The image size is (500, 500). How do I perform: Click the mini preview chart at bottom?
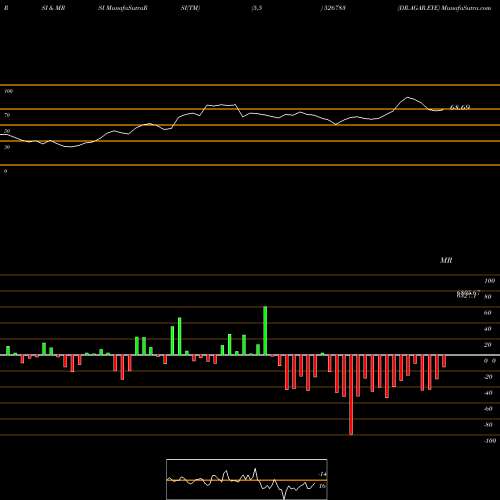(x=247, y=479)
